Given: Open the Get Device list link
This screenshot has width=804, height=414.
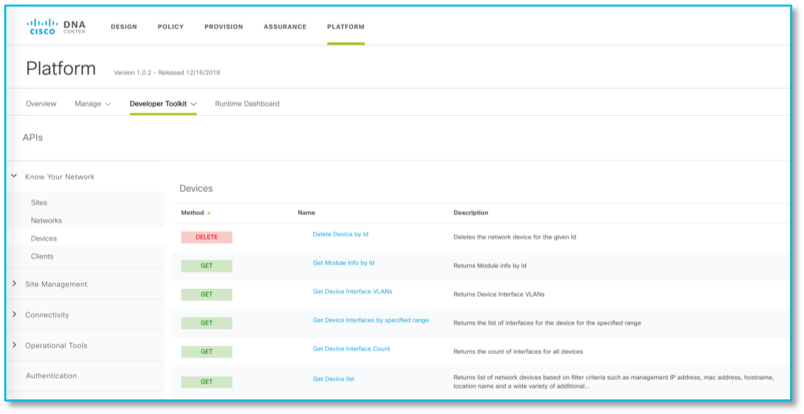Looking at the screenshot, I should [334, 379].
